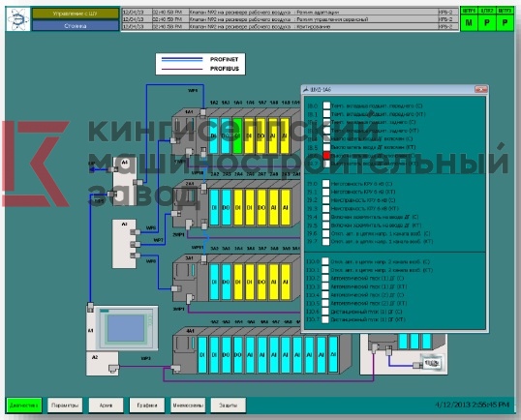Select the cyan DO module 1A3 in rack 1A1
The height and width of the screenshot is (420, 521).
tap(226, 135)
